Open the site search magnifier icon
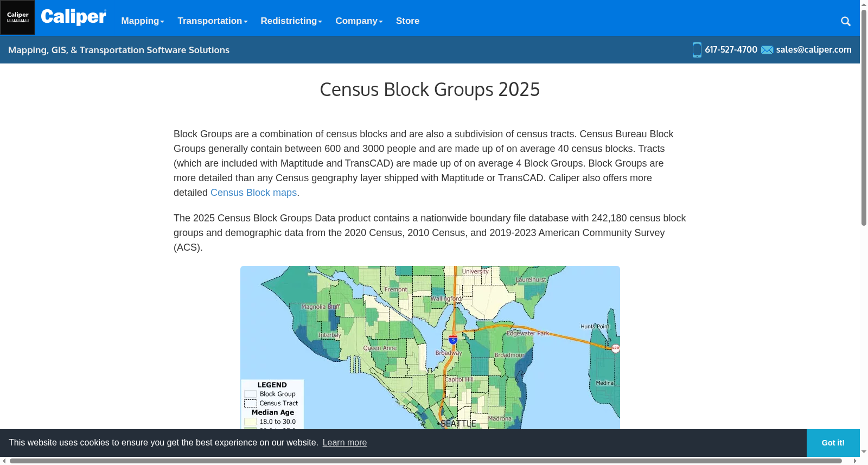The image size is (868, 465). 845,21
